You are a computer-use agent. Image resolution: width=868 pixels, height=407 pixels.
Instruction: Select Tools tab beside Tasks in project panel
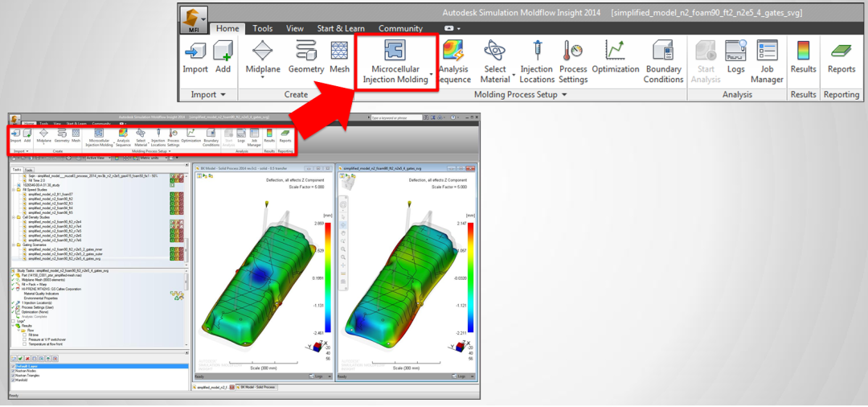click(x=28, y=170)
